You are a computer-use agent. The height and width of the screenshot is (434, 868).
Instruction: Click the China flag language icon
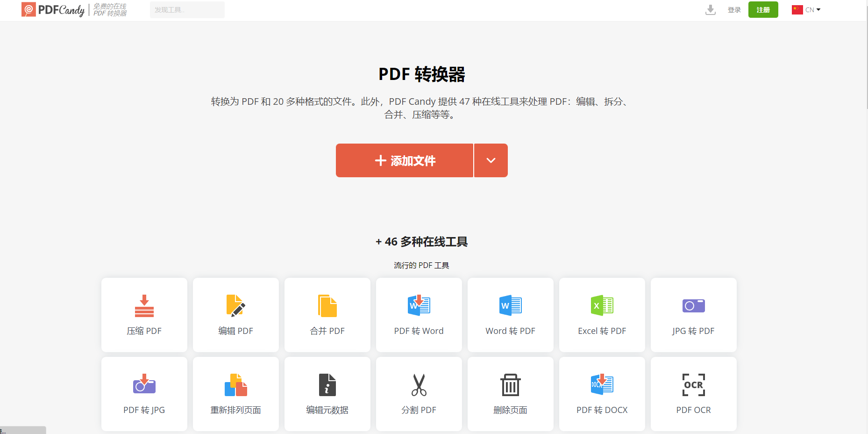pos(797,10)
